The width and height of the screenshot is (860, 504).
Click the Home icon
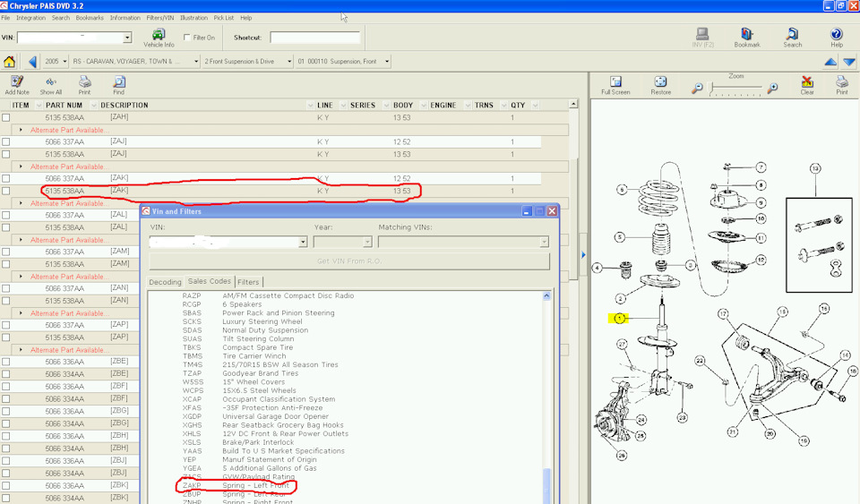point(9,62)
